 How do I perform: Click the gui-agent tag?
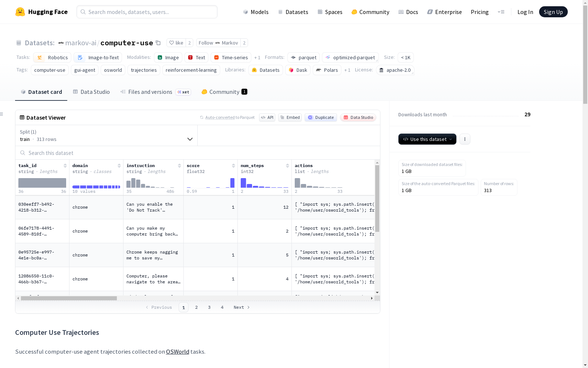(x=85, y=70)
